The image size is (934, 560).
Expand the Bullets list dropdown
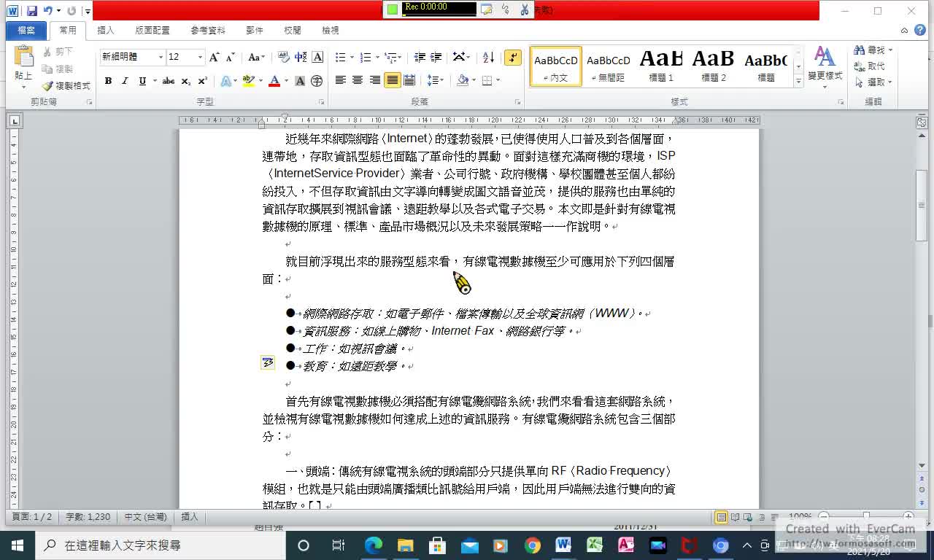click(352, 57)
